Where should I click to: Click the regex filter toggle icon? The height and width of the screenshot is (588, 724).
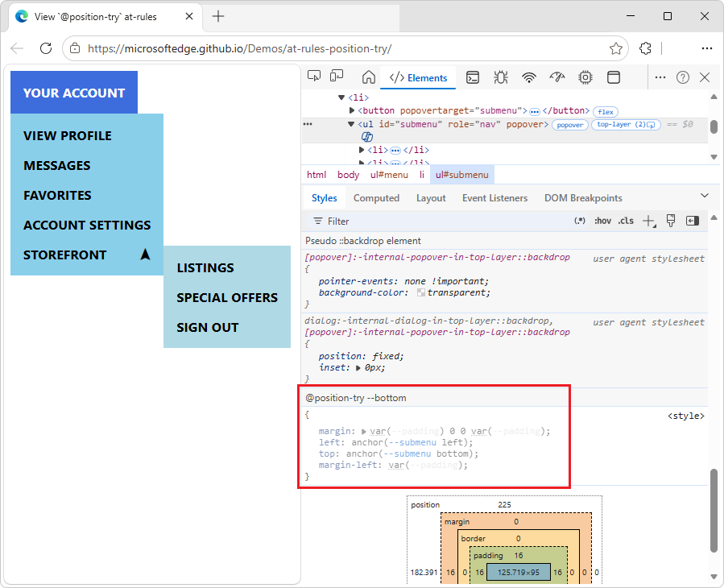pyautogui.click(x=580, y=221)
